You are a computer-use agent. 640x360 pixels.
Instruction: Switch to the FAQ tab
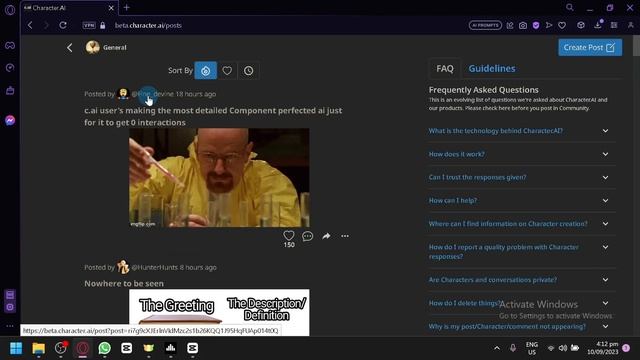click(x=444, y=69)
